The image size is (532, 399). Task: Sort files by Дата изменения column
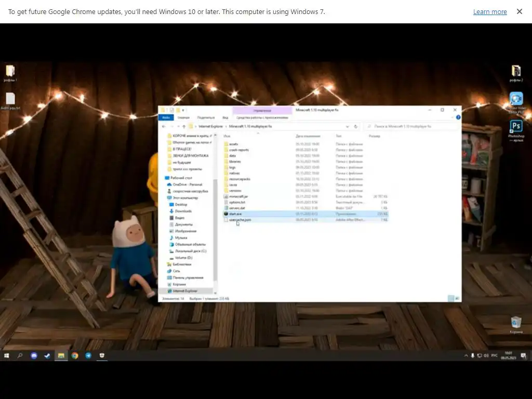[308, 136]
